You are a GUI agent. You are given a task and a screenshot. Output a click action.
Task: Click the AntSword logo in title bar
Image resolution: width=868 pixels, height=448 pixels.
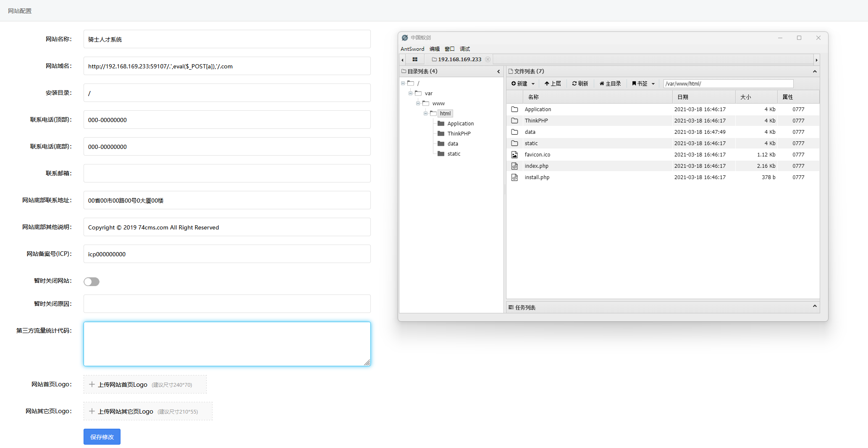404,38
